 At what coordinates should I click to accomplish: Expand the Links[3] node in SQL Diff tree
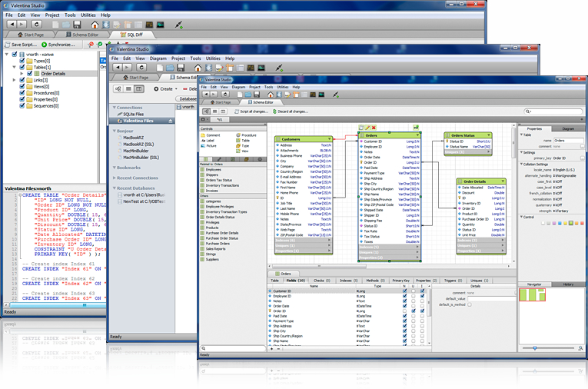coord(15,80)
